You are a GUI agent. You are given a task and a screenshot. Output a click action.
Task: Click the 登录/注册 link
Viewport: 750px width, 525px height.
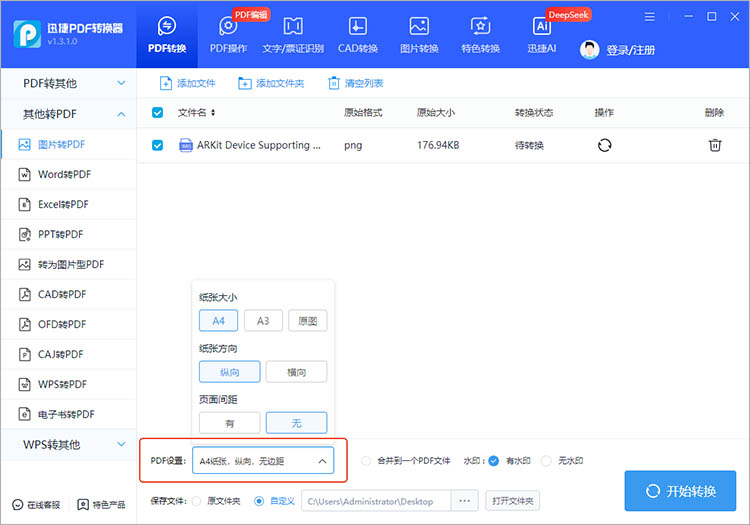click(x=630, y=50)
